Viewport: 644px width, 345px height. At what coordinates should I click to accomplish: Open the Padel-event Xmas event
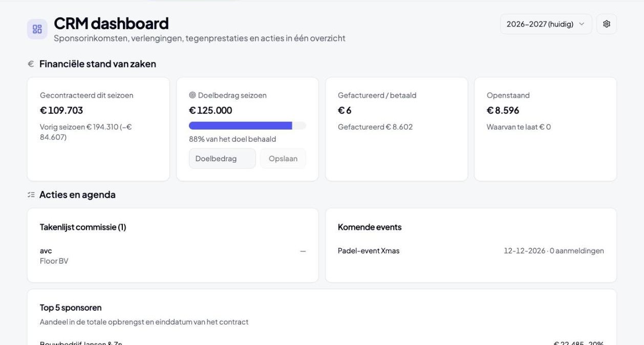tap(369, 251)
